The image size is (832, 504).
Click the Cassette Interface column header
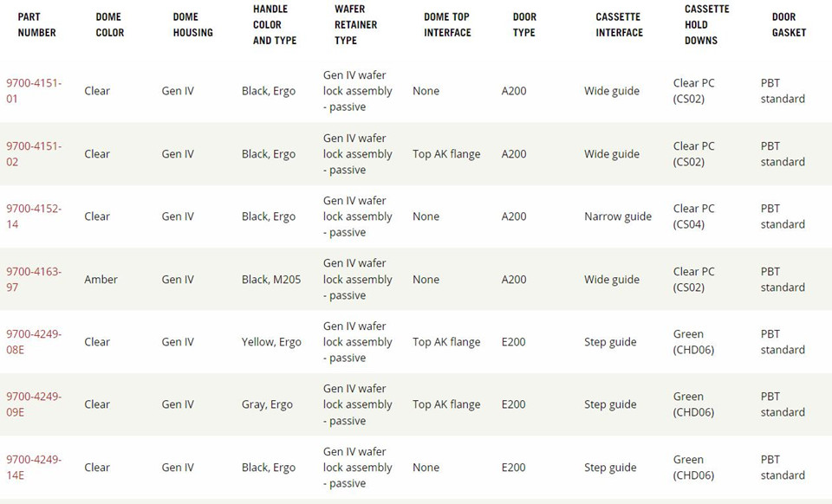point(619,25)
